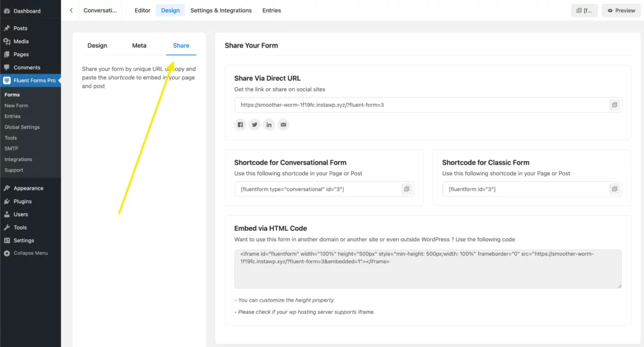
Task: Click the Plugins plug icon
Action: point(7,201)
